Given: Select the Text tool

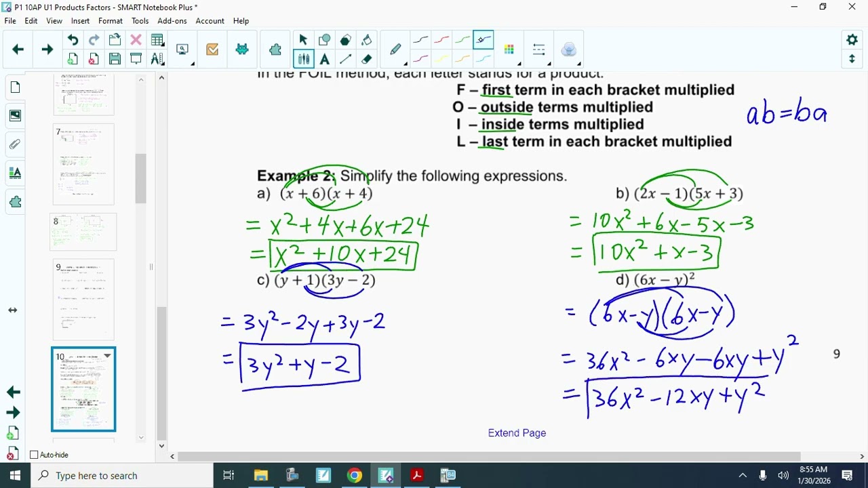Looking at the screenshot, I should point(324,59).
